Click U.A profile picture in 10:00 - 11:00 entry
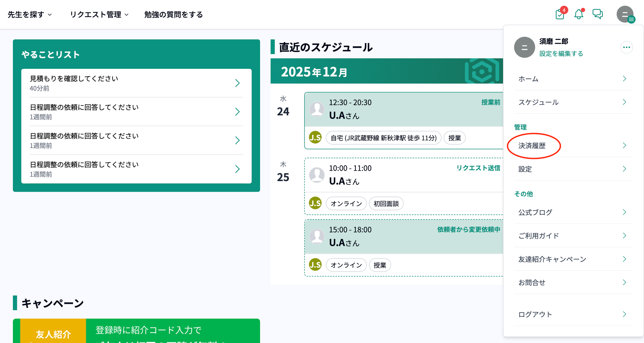Screen dimensions: 644x343 point(317,175)
